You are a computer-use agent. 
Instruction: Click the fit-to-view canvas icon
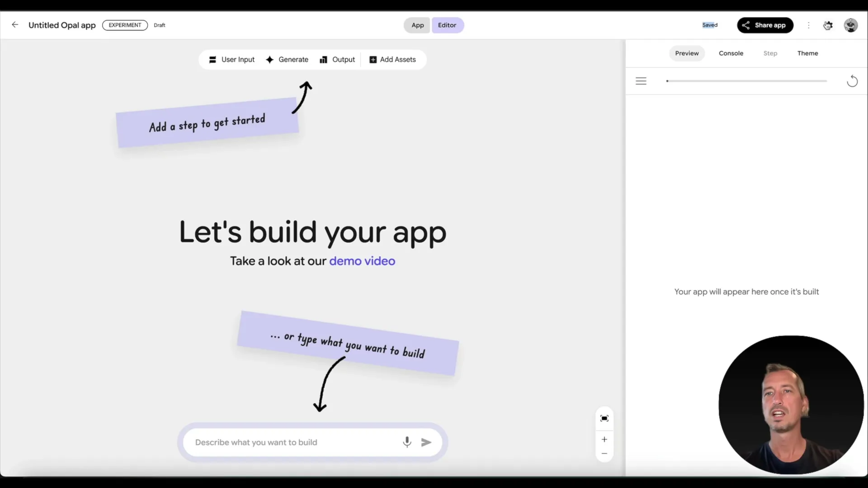[604, 418]
